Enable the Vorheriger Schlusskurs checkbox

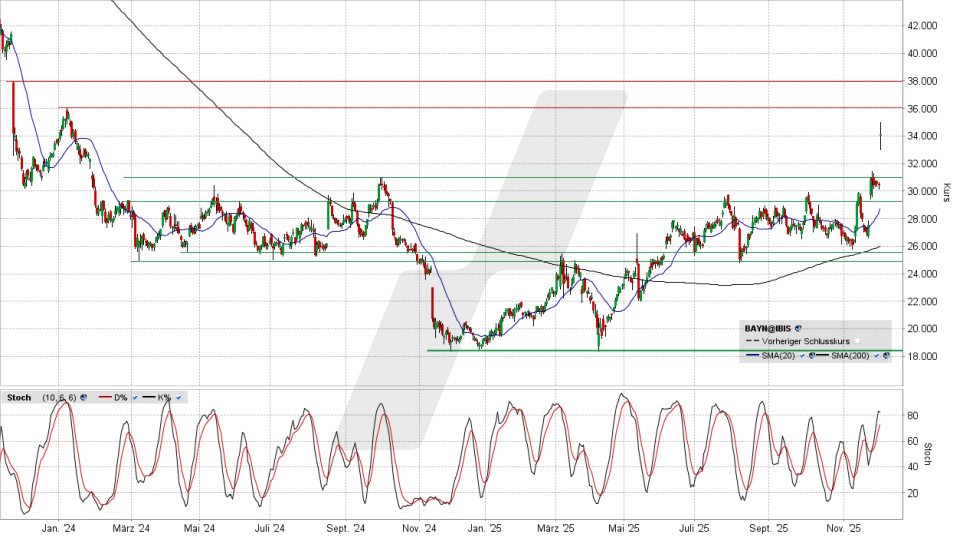pos(857,341)
